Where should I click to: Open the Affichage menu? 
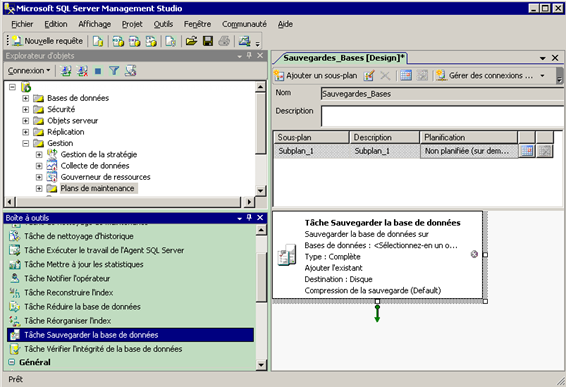click(x=95, y=24)
